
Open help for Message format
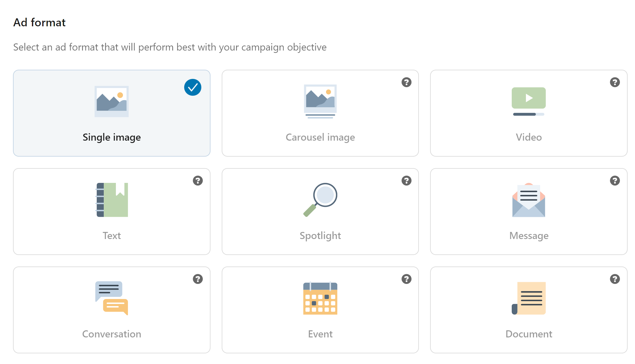pos(615,181)
